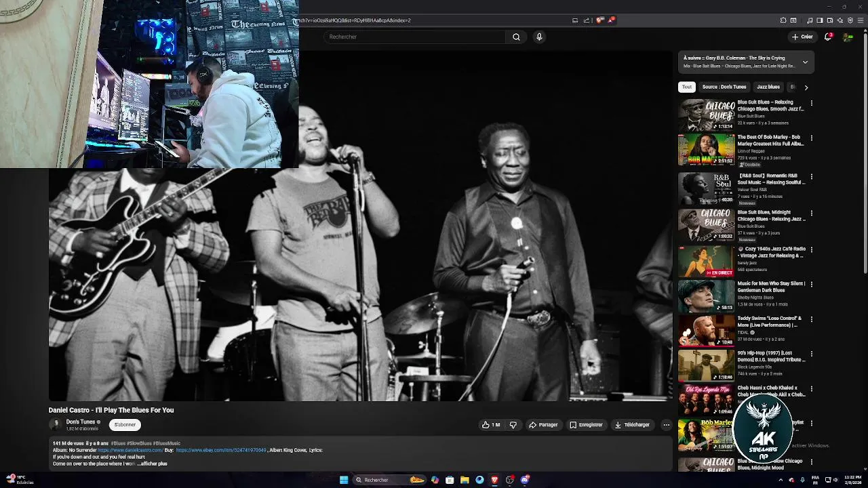The image size is (868, 488).
Task: Open options for Best Of Bob Marley video
Action: click(x=812, y=138)
